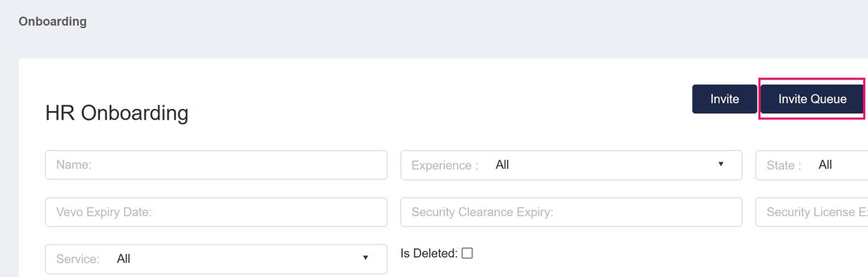Click the "All" value in Experience

[502, 165]
